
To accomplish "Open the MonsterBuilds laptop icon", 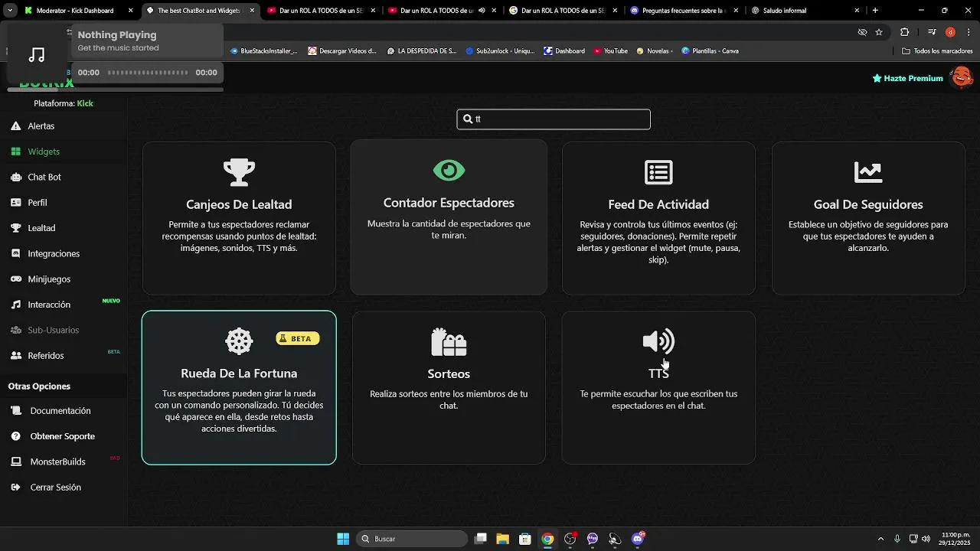I will [x=15, y=461].
